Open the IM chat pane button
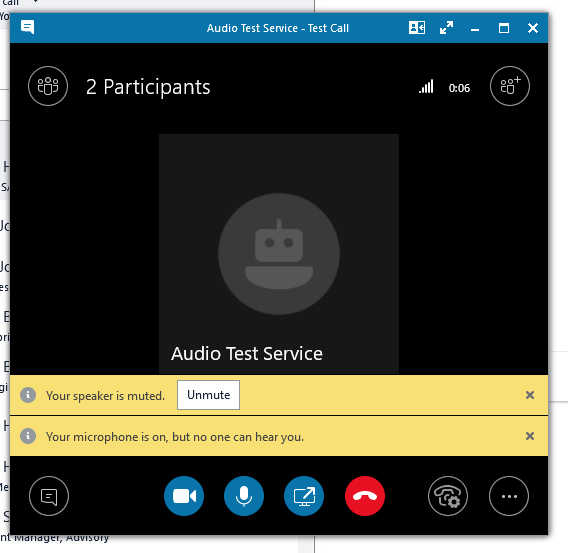This screenshot has width=568, height=553. pos(49,496)
